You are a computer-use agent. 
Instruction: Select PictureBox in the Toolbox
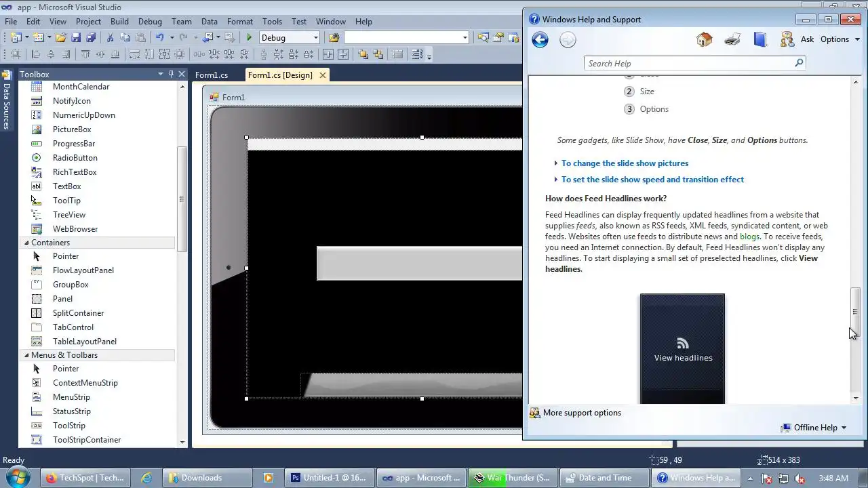[x=71, y=129]
